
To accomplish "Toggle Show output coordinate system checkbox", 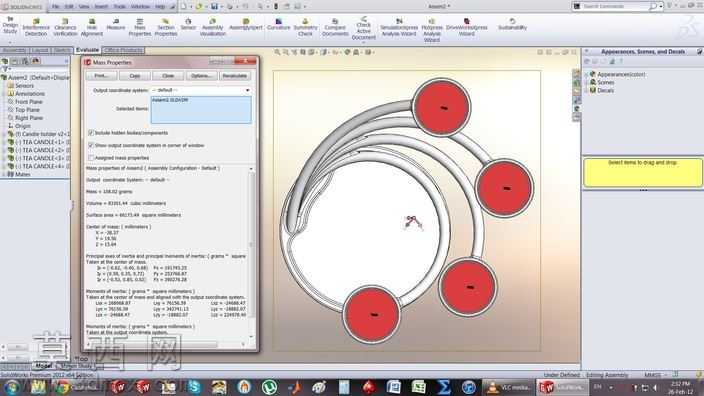I will click(x=91, y=145).
